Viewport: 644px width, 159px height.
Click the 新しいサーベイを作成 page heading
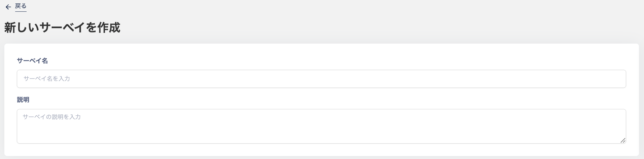(x=62, y=28)
